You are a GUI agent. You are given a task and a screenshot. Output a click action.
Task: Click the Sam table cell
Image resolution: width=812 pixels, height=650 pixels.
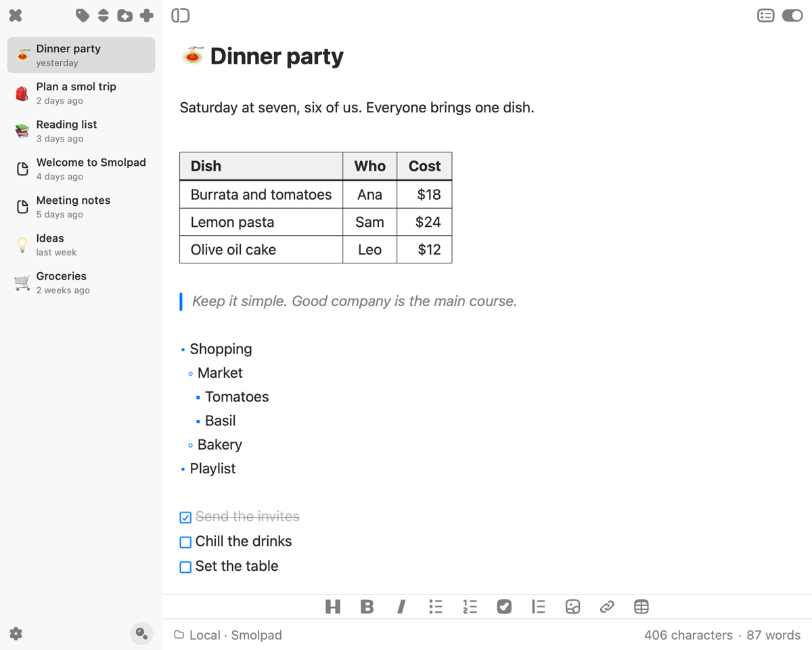tap(370, 222)
